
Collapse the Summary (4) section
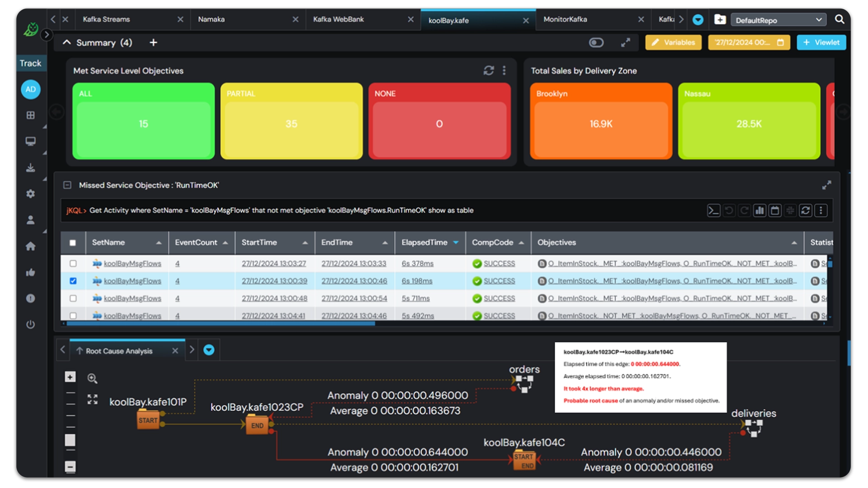point(66,42)
